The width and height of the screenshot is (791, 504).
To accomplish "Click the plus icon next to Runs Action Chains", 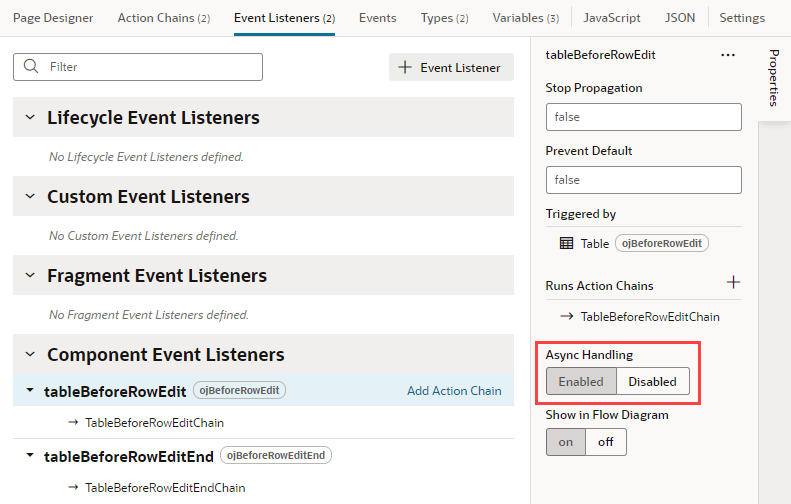I will click(733, 282).
